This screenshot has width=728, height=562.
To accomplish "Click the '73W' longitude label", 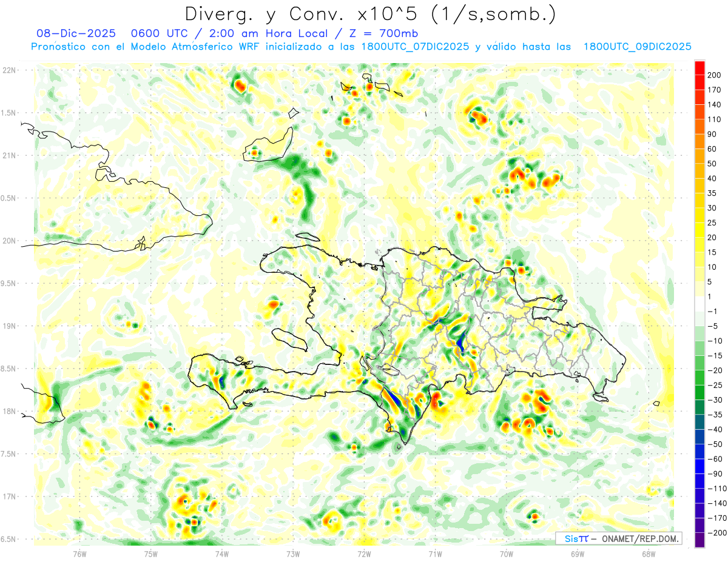I will [x=293, y=553].
